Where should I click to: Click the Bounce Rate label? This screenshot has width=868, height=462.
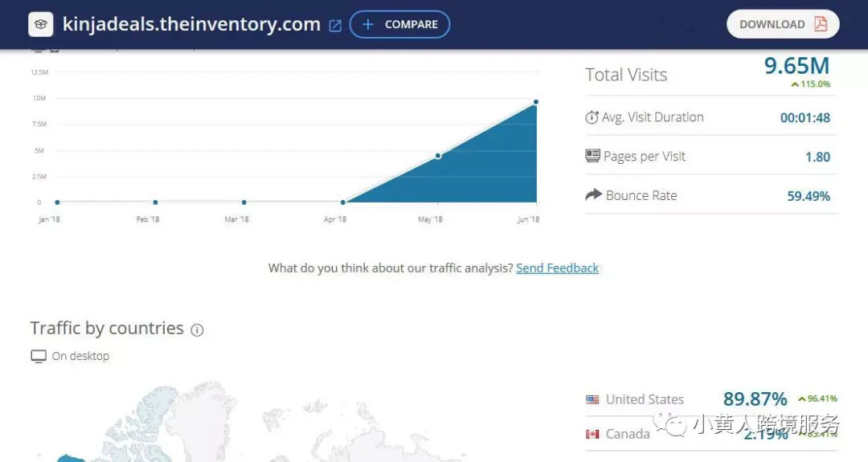641,195
